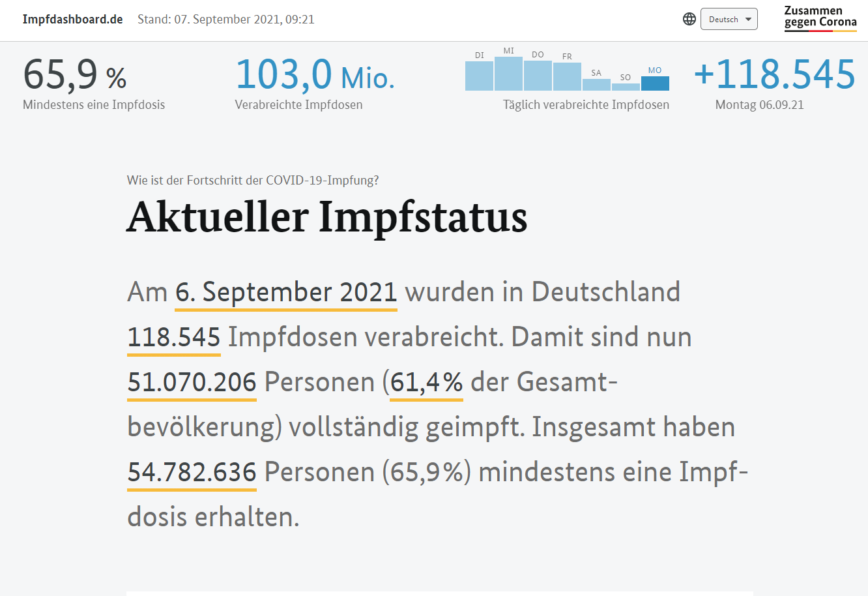Select the DO bar in the daily chart
868x596 pixels.
[538, 76]
